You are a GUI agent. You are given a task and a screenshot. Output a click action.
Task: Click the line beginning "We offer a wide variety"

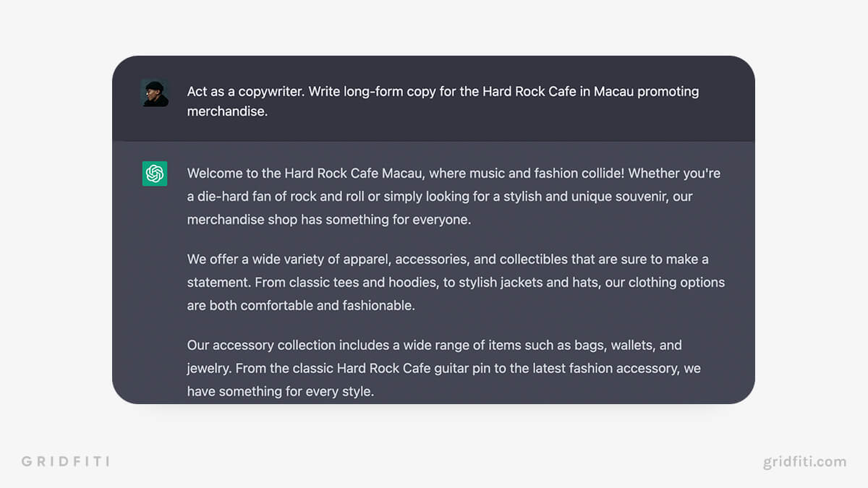pyautogui.click(x=448, y=259)
